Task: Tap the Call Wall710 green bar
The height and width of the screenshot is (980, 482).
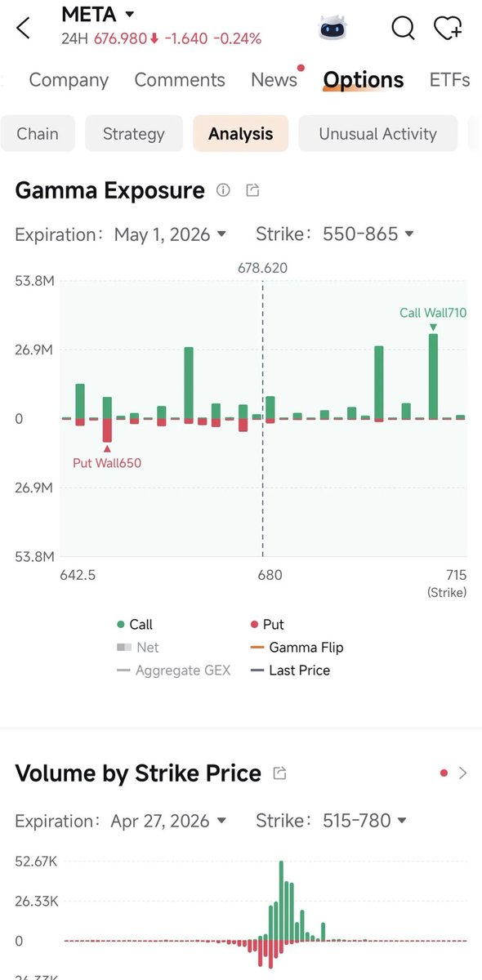Action: point(433,376)
